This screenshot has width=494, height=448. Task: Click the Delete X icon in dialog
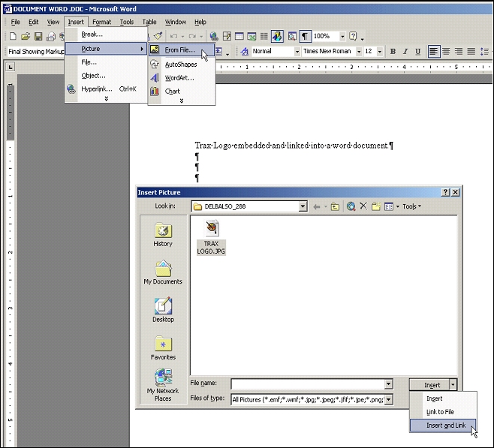pos(363,206)
